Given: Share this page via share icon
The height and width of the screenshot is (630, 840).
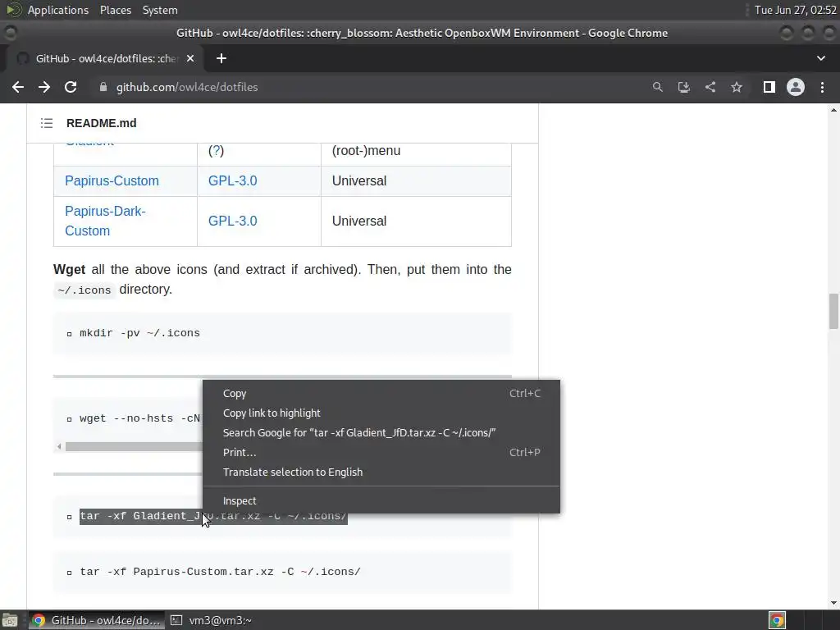Looking at the screenshot, I should click(x=710, y=87).
